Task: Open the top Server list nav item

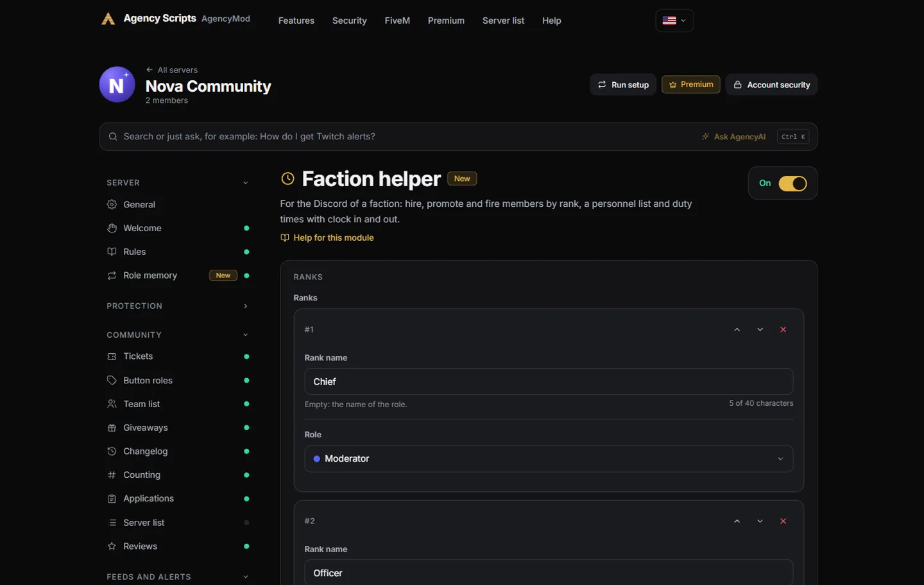Action: [503, 21]
